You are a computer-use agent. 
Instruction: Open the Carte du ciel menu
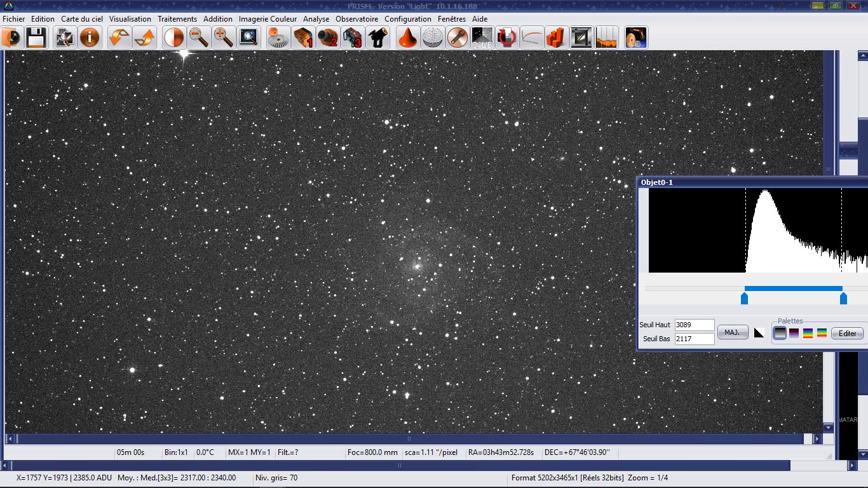(82, 19)
